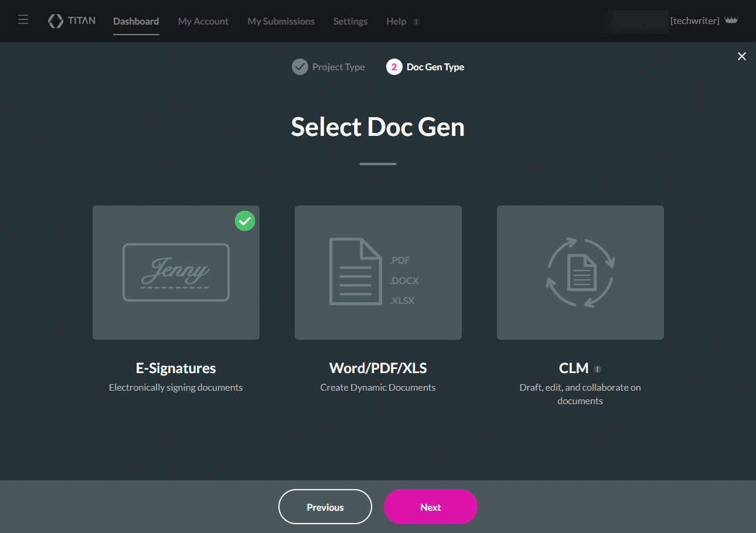
Task: Click the Titan logo
Action: (x=71, y=20)
